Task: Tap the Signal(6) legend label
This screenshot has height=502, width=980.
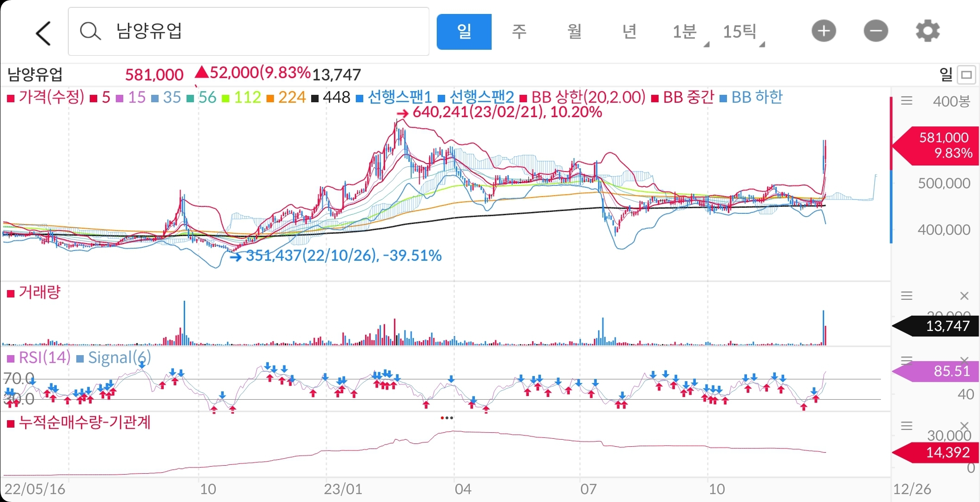Action: [x=113, y=357]
